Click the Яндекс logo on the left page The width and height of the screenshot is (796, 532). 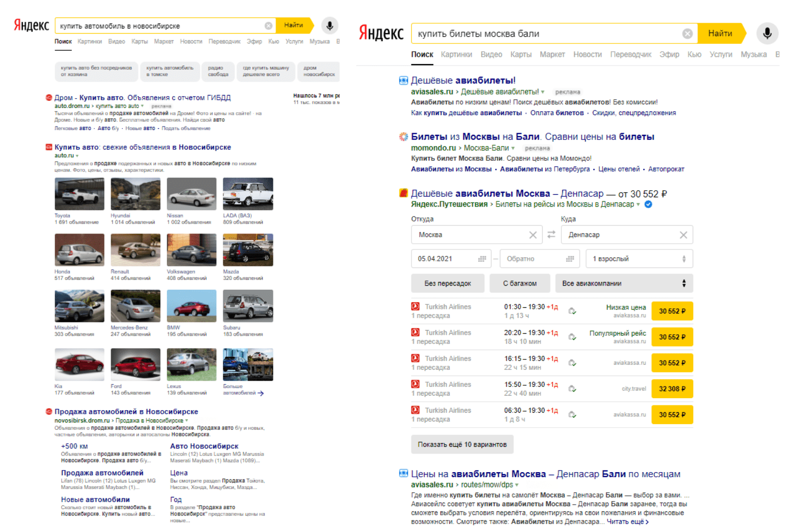(x=32, y=25)
